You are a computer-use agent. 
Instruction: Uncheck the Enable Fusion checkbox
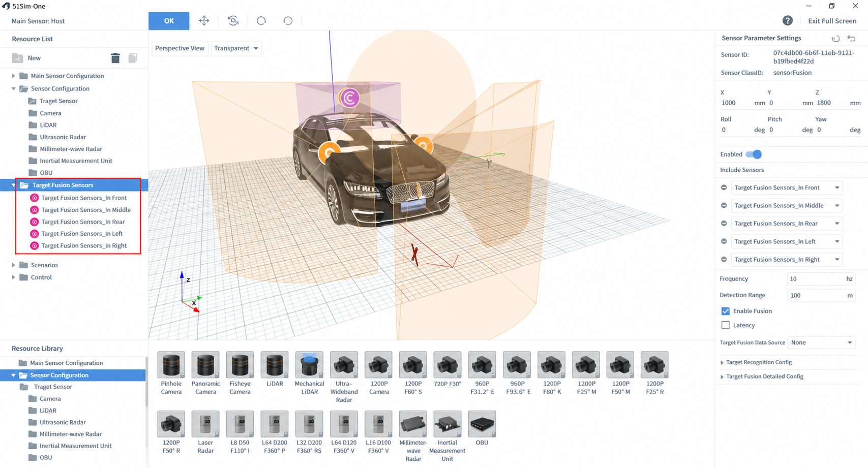pos(726,311)
